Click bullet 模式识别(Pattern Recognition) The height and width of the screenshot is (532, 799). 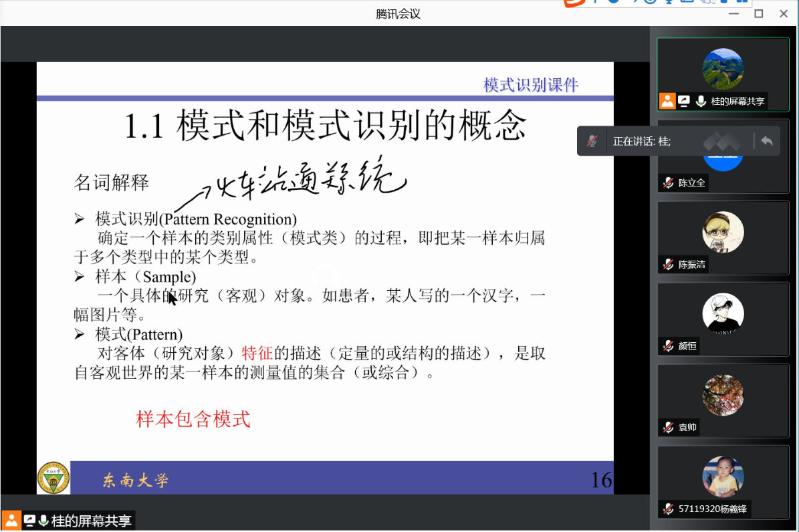point(196,219)
